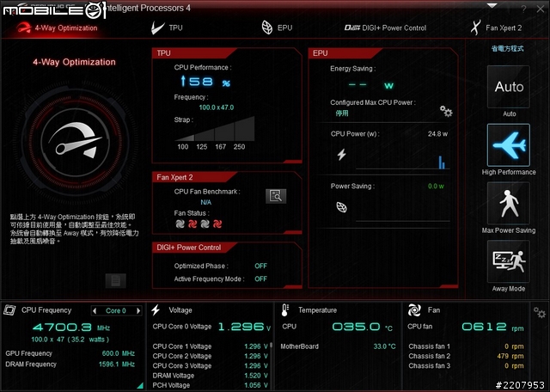Click the fourth fan status icon
The width and height of the screenshot is (550, 392).
(217, 224)
